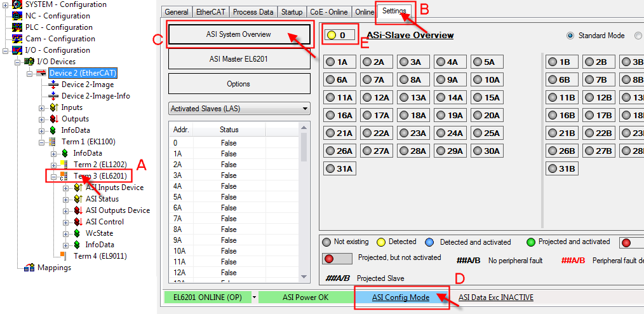Open the CoE - Online tab
This screenshot has width=644, height=314.
(x=329, y=12)
